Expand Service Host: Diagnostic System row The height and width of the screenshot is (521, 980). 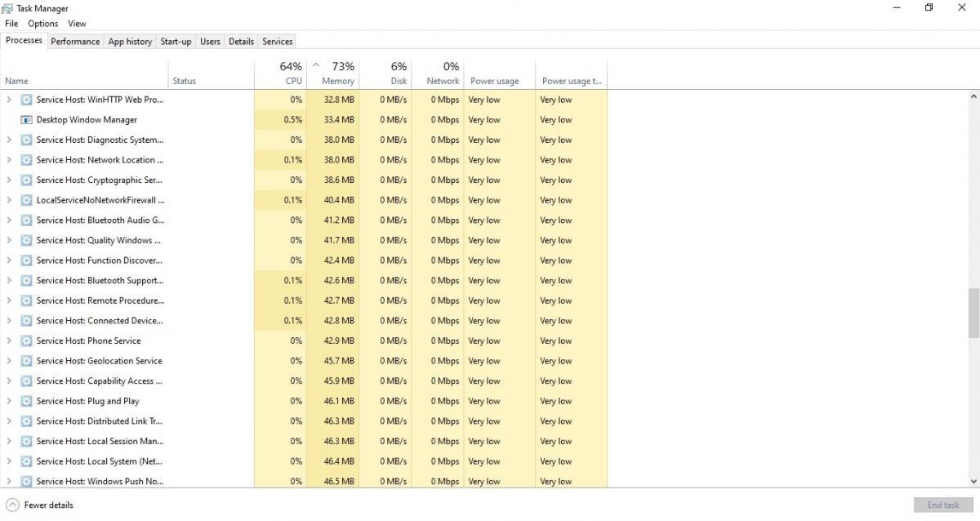pyautogui.click(x=9, y=140)
